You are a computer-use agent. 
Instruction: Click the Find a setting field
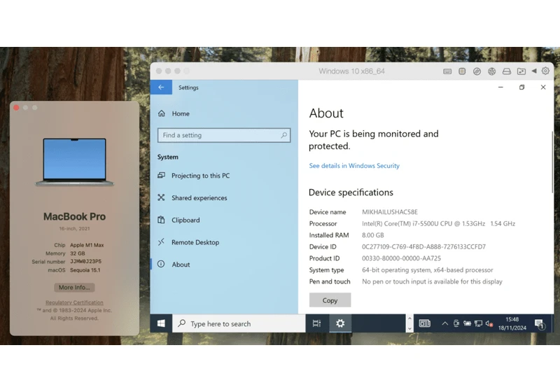(224, 135)
